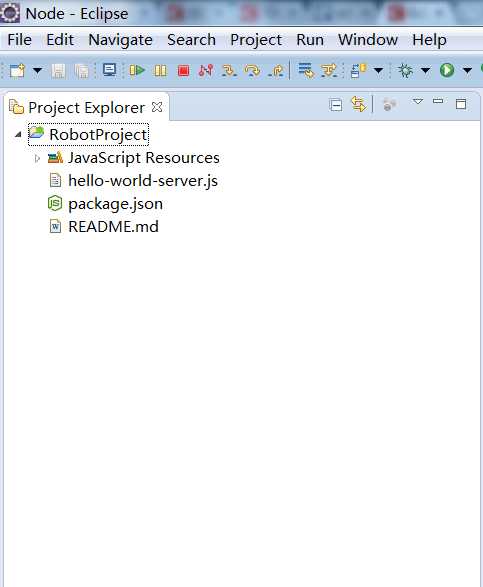Click the Save toolbar icon
Viewport: 483px width, 587px height.
(58, 70)
